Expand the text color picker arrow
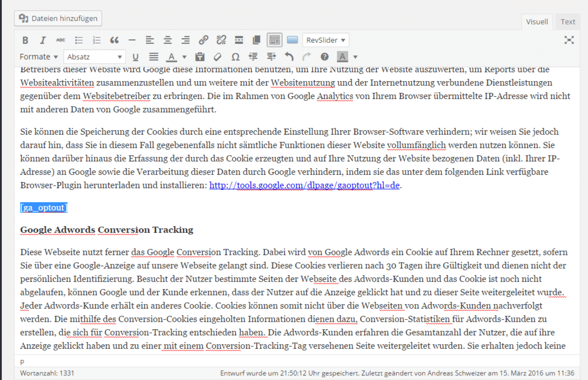 (x=184, y=57)
